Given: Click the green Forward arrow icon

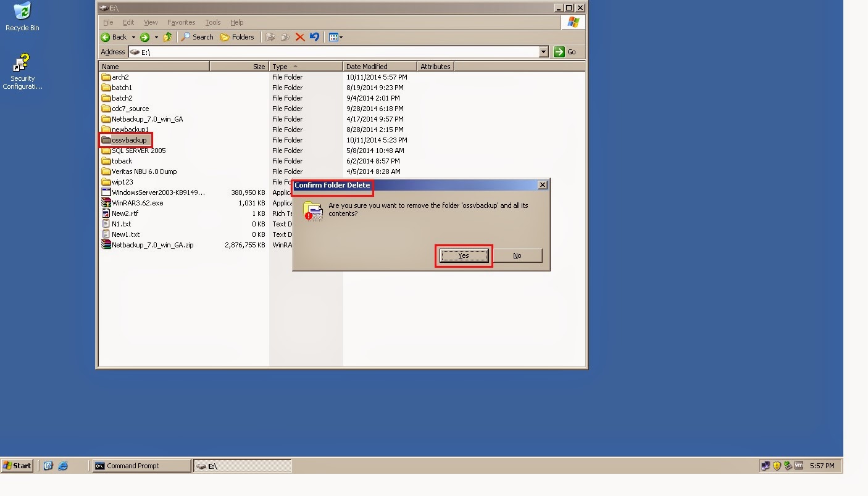Looking at the screenshot, I should [x=144, y=37].
